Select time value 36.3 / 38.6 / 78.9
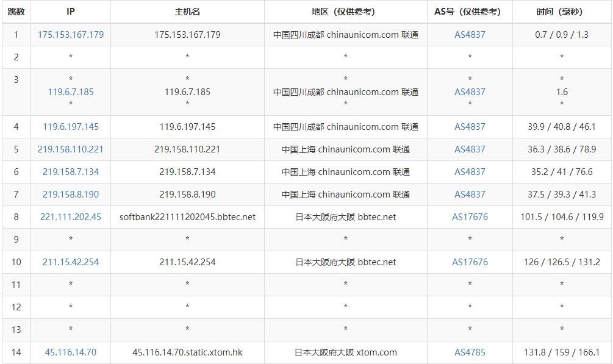This screenshot has width=613, height=364. [562, 149]
